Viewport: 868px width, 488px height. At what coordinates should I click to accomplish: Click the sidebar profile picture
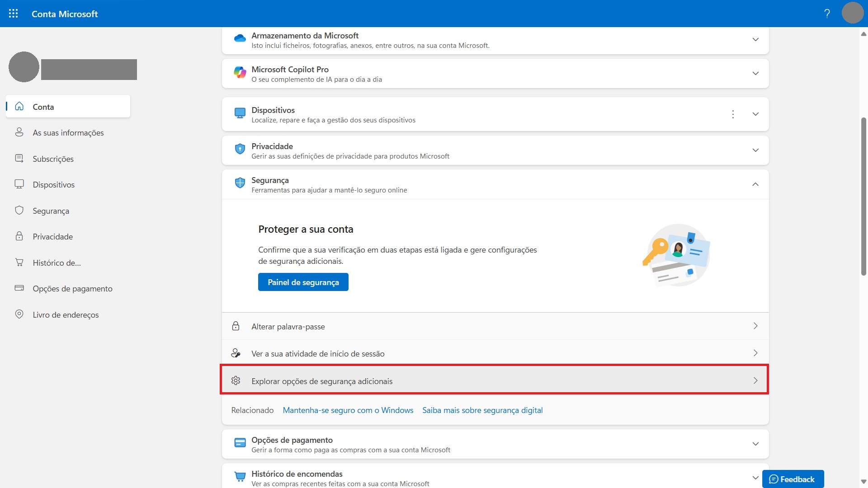click(x=24, y=67)
